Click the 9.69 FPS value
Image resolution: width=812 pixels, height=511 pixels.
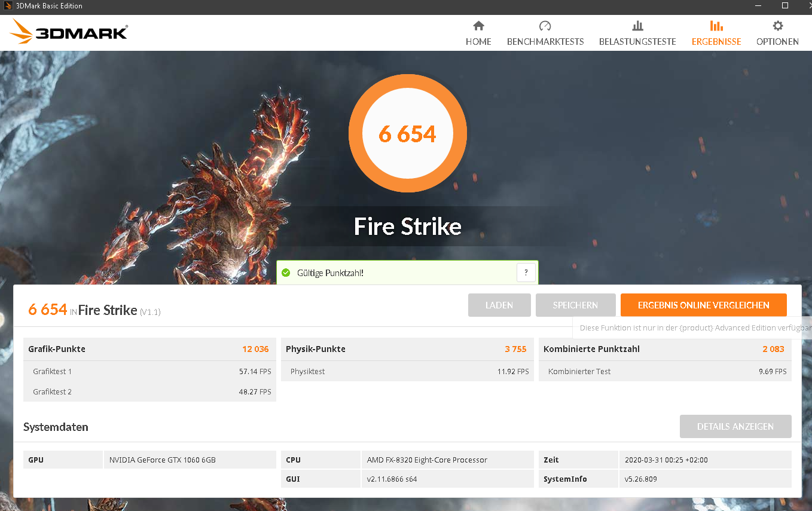pyautogui.click(x=773, y=372)
